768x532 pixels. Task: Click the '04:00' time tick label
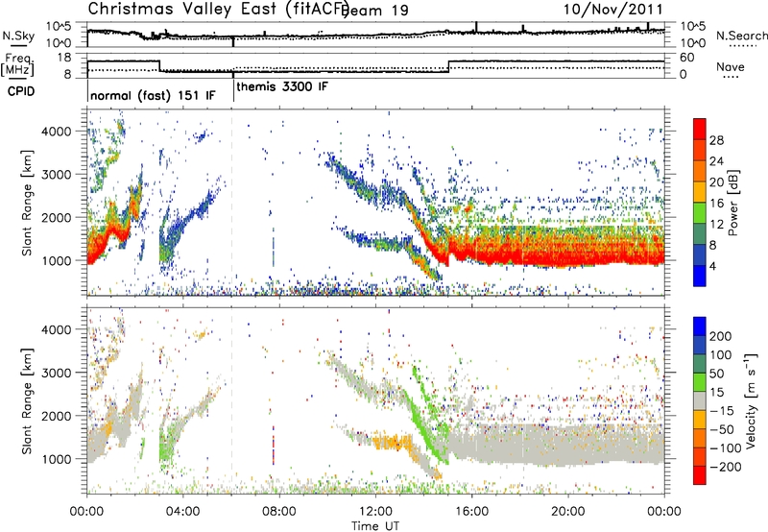[183, 512]
